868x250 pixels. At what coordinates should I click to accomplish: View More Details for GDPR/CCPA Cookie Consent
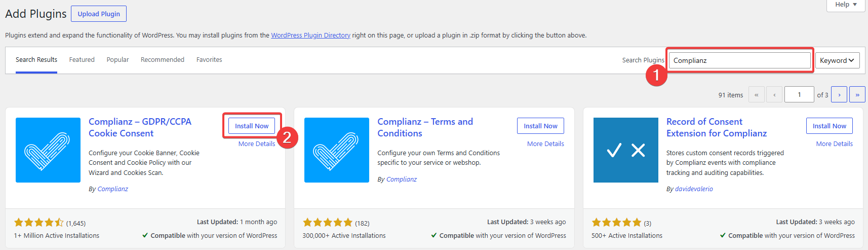257,144
